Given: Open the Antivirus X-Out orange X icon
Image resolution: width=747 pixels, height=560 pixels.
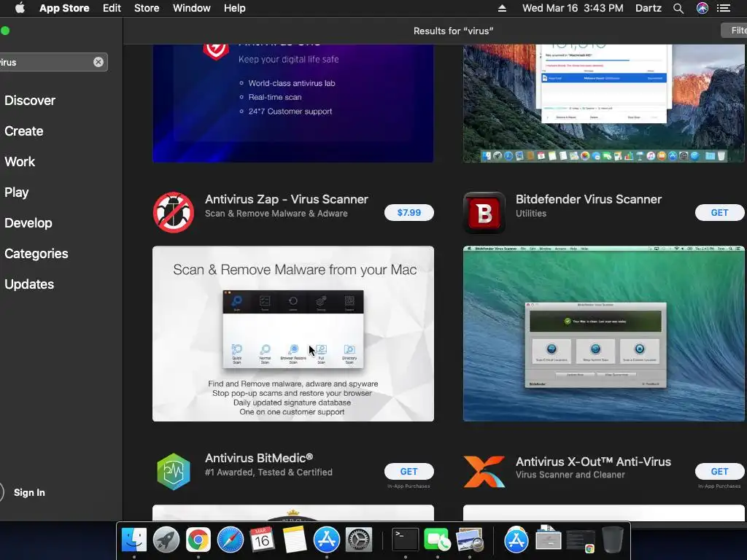Looking at the screenshot, I should 484,472.
